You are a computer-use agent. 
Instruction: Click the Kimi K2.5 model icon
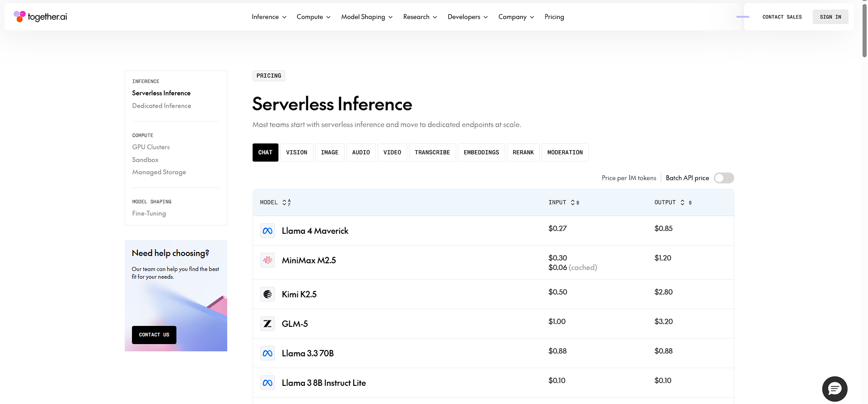point(268,294)
